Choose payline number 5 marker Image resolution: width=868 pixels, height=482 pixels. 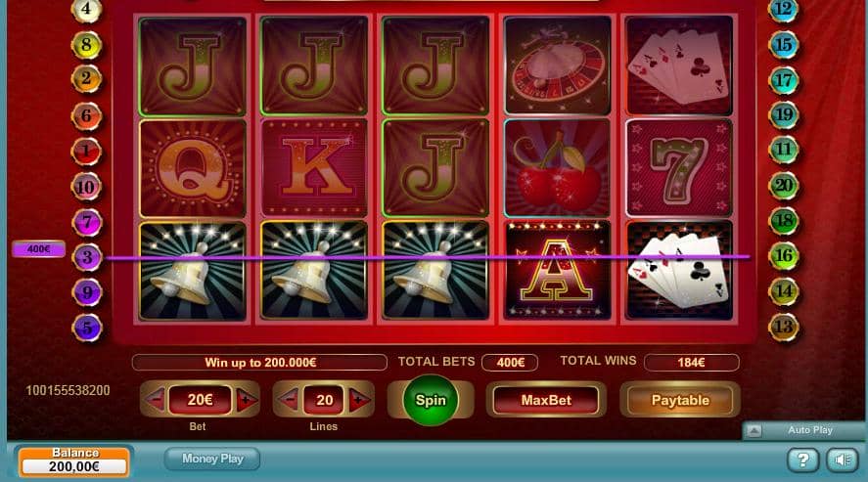pos(87,328)
